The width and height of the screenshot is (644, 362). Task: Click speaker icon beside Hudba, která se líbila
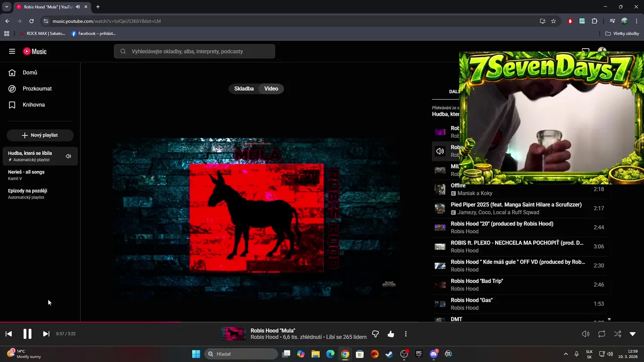coord(68,156)
